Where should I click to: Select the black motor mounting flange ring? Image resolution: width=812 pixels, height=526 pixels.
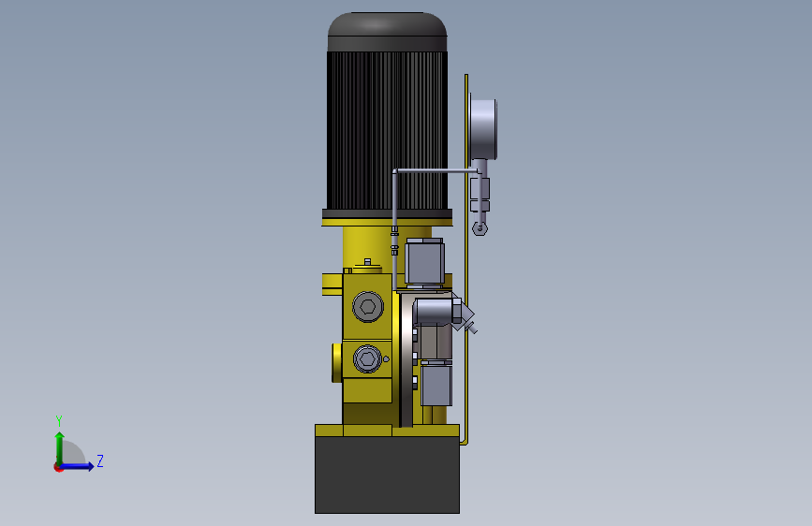[x=387, y=213]
